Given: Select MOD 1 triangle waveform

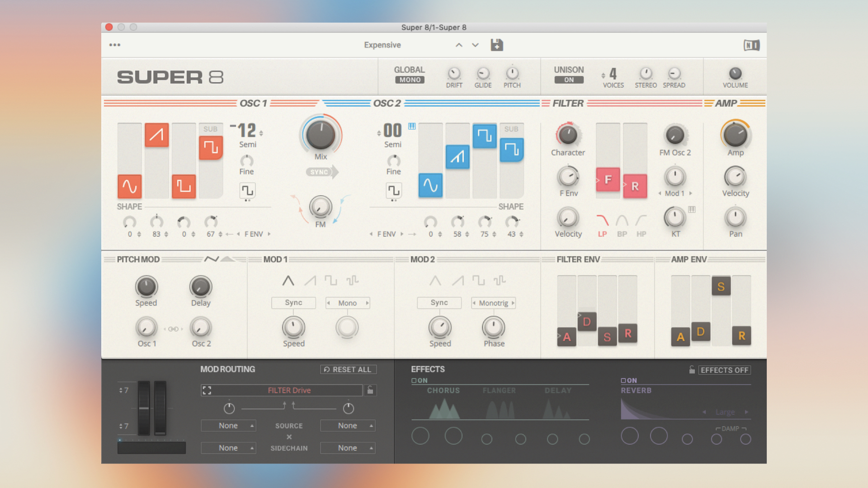Looking at the screenshot, I should (288, 281).
